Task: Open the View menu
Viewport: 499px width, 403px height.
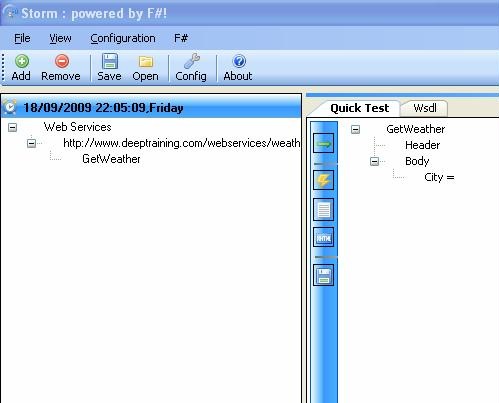Action: (x=60, y=38)
